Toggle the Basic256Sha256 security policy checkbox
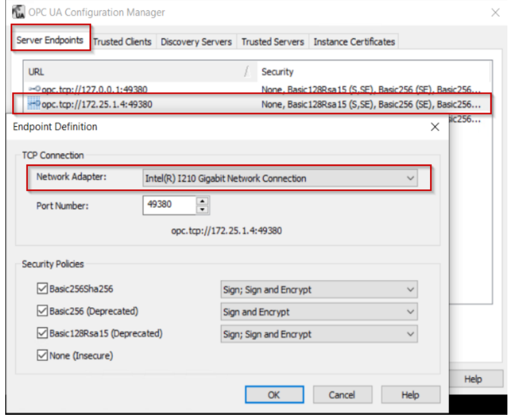The height and width of the screenshot is (420, 510). tap(43, 289)
